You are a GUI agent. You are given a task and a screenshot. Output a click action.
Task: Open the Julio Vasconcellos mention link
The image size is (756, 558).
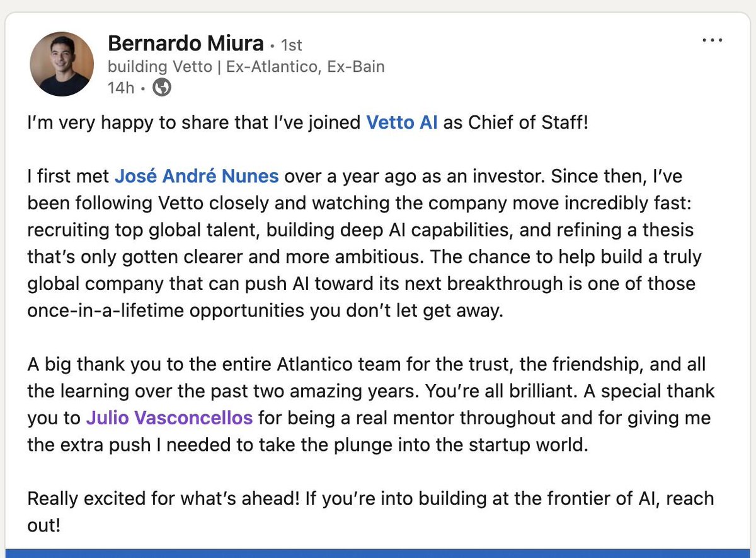(169, 417)
